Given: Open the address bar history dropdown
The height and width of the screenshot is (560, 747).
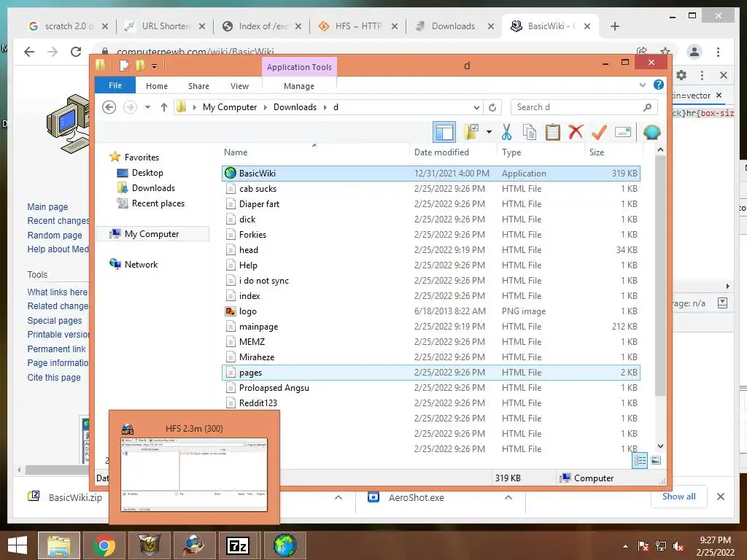Looking at the screenshot, I should pos(476,107).
